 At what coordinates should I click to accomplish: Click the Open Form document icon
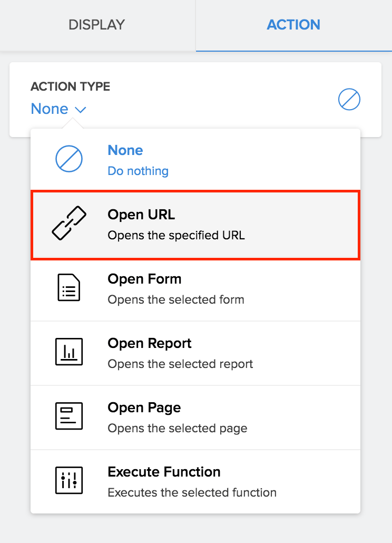[x=70, y=287]
